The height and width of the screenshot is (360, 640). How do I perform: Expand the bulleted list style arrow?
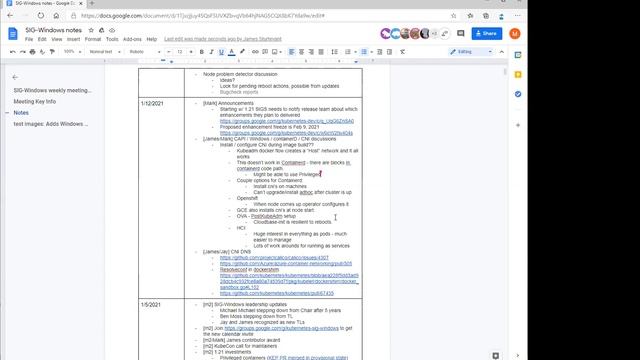371,52
